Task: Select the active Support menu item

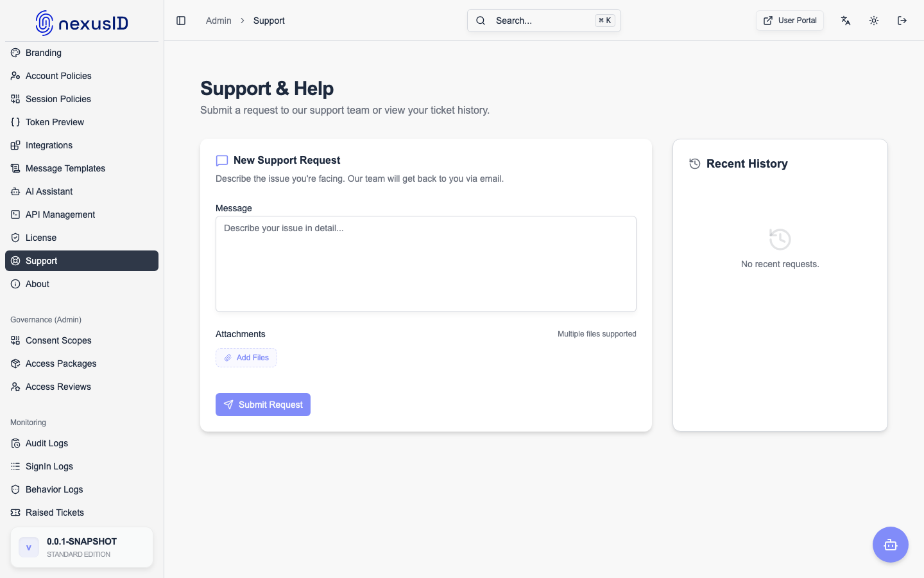Action: pos(81,261)
